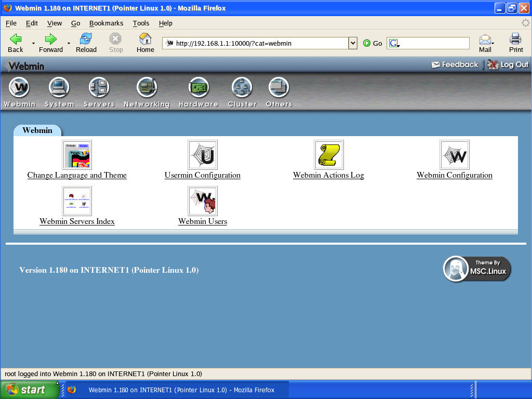The image size is (532, 399).
Task: Open the Mail toolbar button
Action: pos(485,43)
